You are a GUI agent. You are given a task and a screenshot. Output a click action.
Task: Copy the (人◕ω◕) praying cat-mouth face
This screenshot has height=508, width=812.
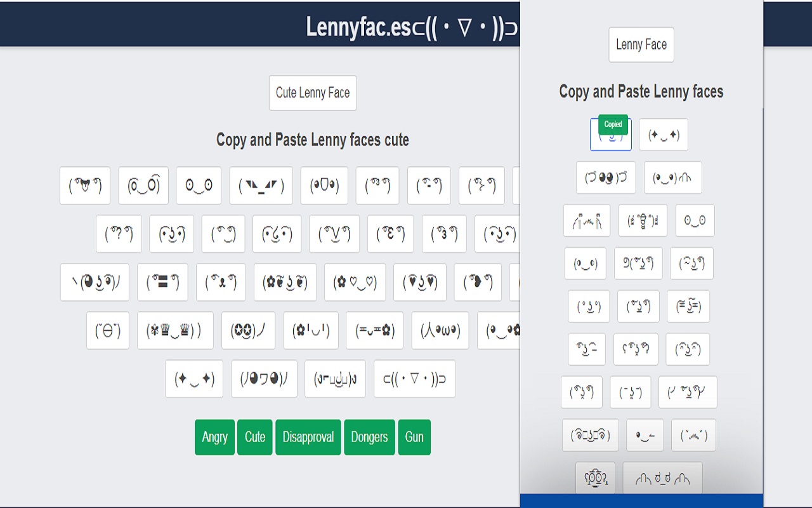point(440,330)
